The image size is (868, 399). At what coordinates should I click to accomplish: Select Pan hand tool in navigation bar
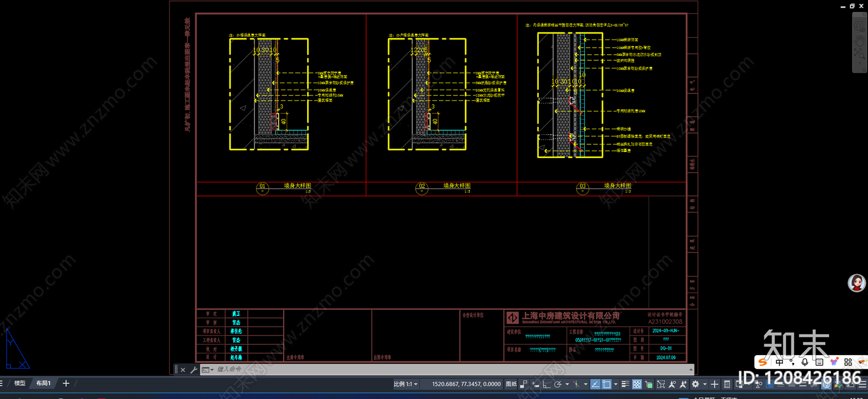coord(860,41)
